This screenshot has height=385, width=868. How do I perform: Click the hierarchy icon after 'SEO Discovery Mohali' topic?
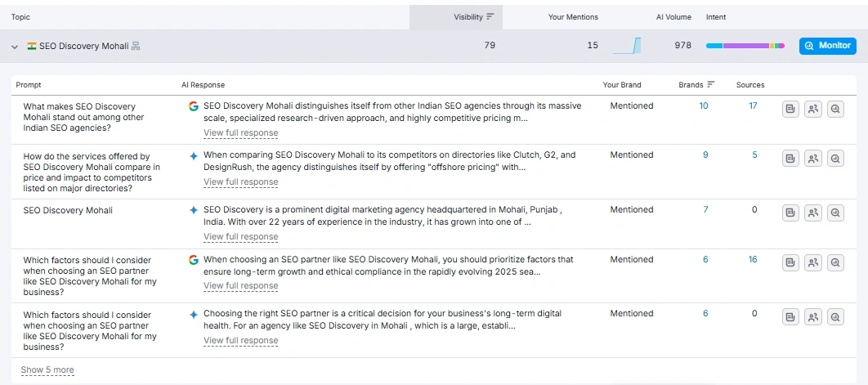tap(136, 46)
